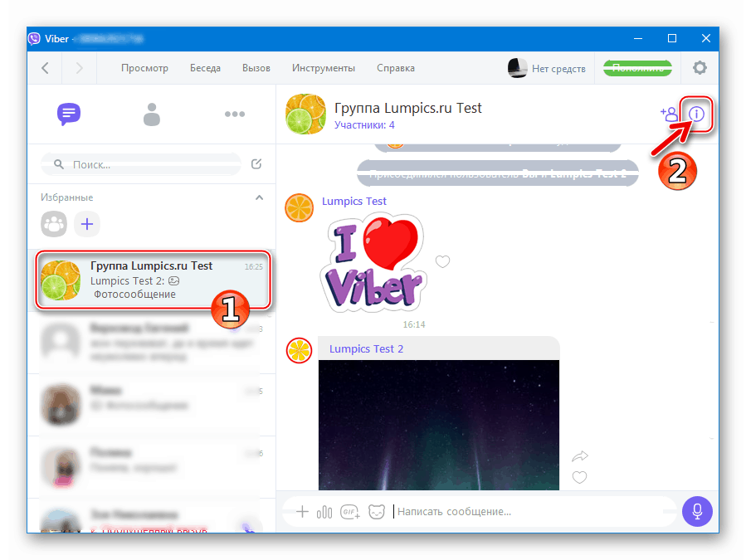
Task: Open the attachment plus menu
Action: tap(302, 511)
